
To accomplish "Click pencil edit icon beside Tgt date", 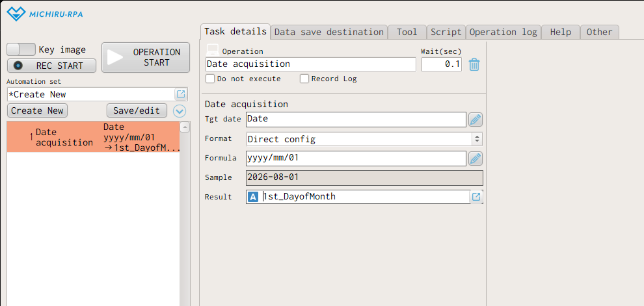I will pyautogui.click(x=476, y=120).
